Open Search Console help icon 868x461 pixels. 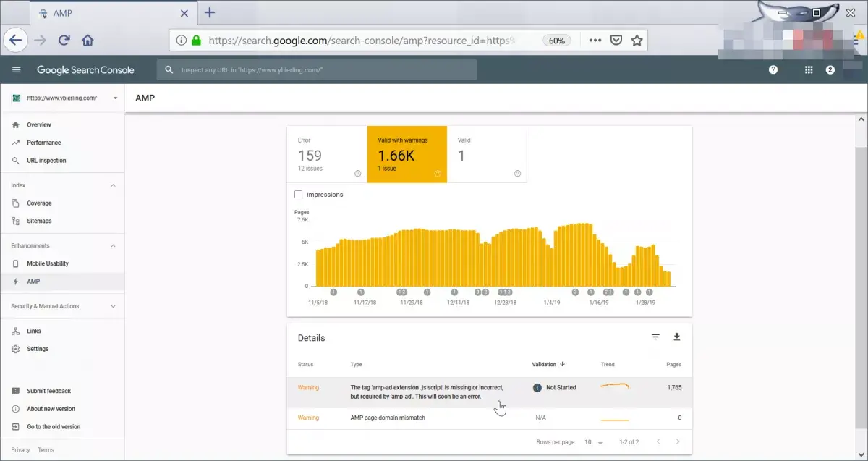(773, 69)
